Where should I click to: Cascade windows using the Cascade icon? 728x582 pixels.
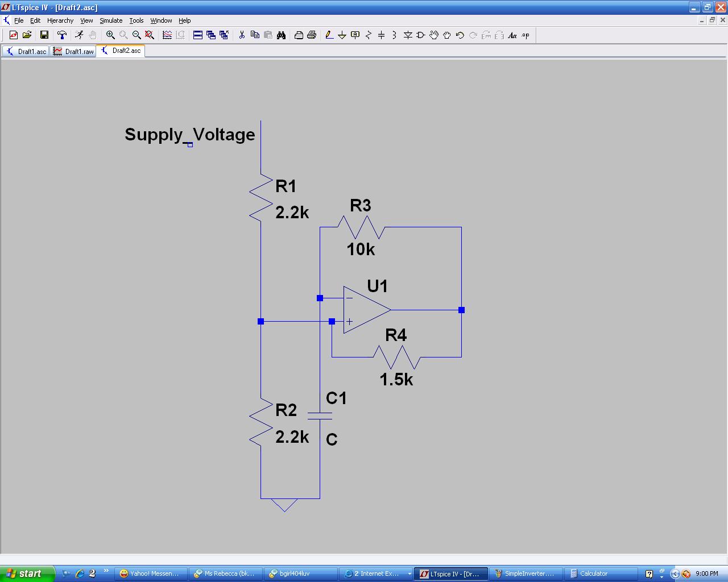(211, 35)
